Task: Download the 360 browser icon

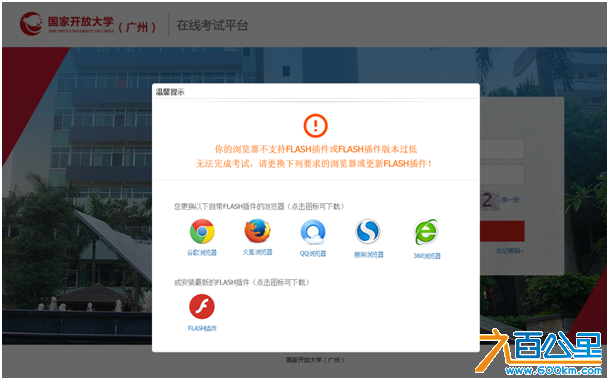Action: 426,232
